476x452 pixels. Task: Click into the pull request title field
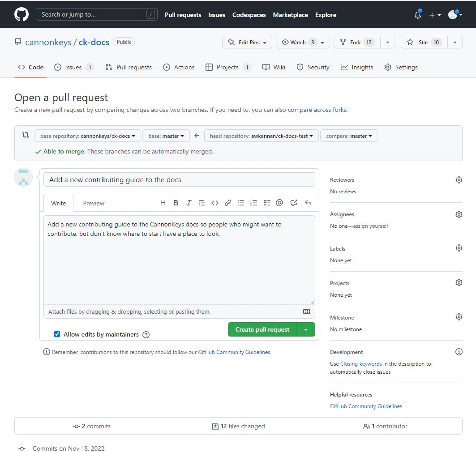pyautogui.click(x=179, y=180)
